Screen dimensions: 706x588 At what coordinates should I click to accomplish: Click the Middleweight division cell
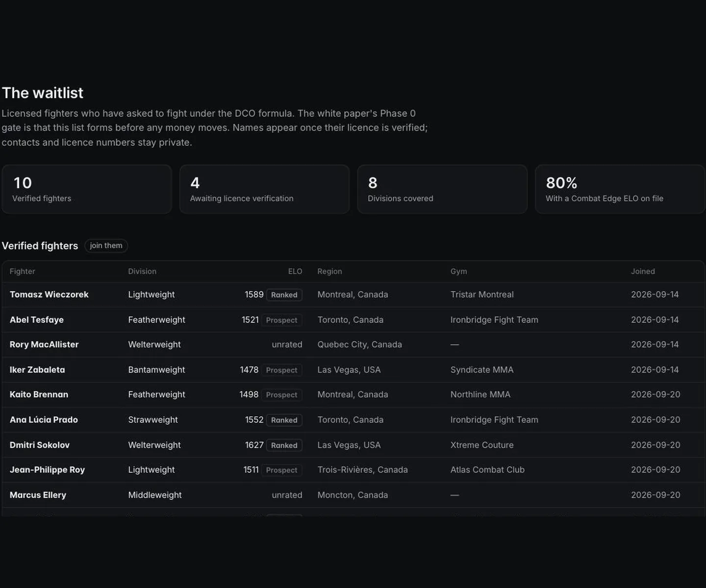pyautogui.click(x=155, y=495)
